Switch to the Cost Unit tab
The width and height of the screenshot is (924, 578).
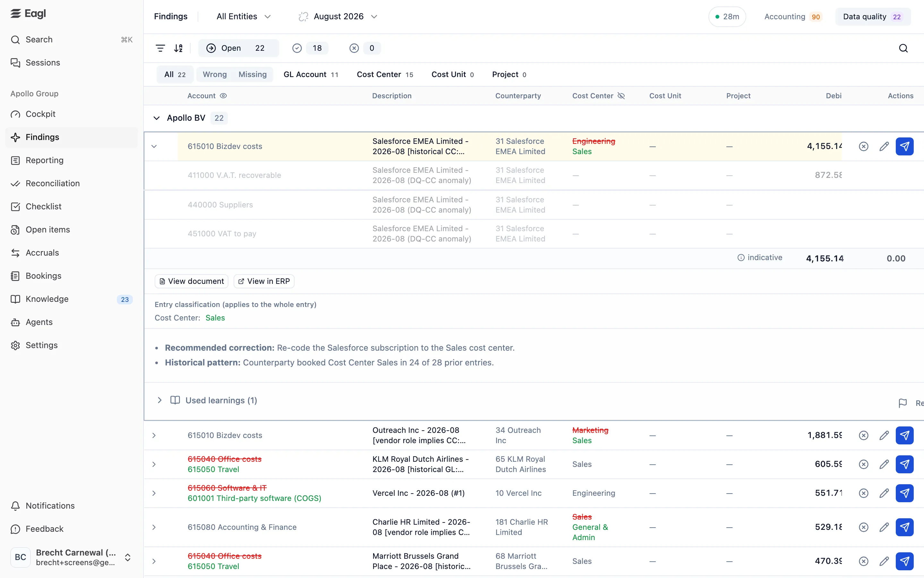(x=452, y=74)
